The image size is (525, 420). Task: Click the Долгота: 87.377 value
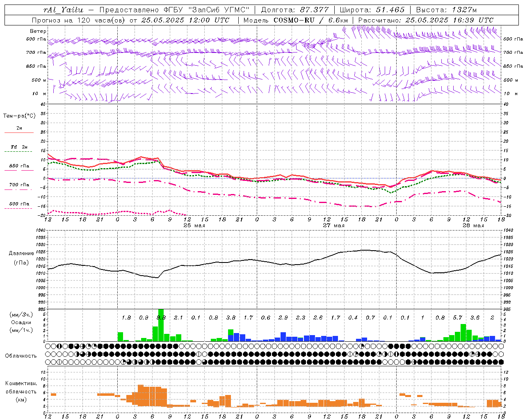295,10
